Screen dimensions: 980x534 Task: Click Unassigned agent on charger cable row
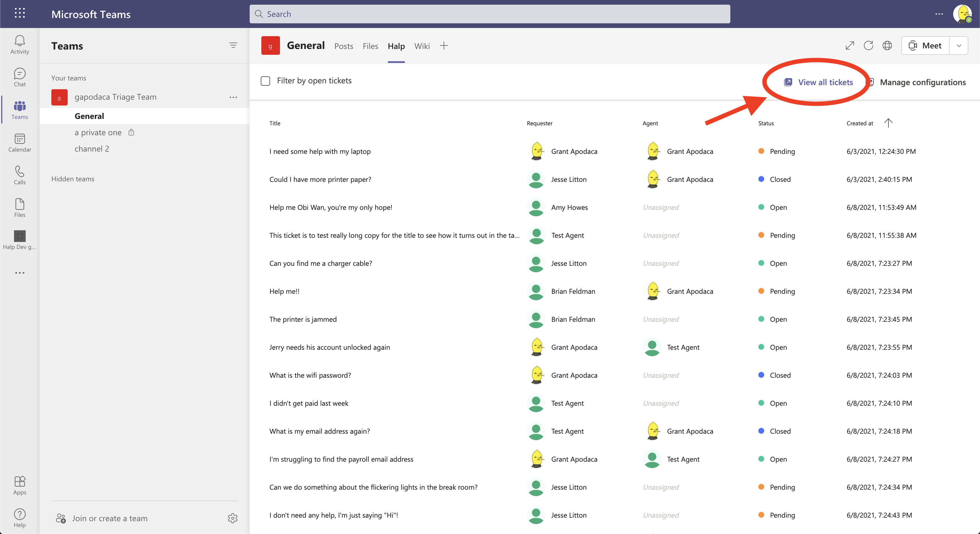pos(661,264)
